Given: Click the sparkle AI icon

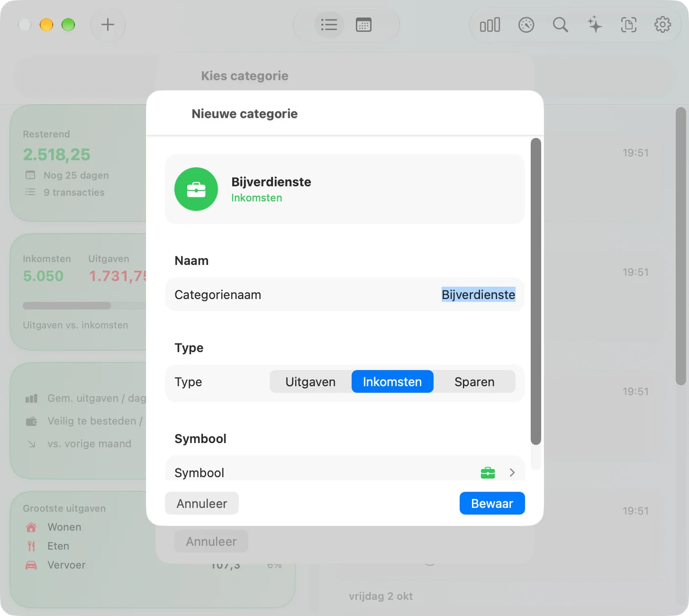Looking at the screenshot, I should 595,25.
